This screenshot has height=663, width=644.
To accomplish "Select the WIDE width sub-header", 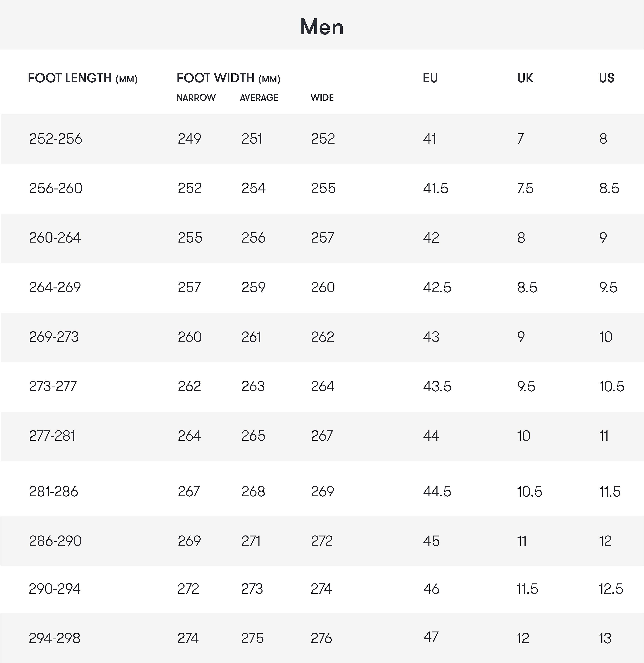I will pyautogui.click(x=322, y=98).
